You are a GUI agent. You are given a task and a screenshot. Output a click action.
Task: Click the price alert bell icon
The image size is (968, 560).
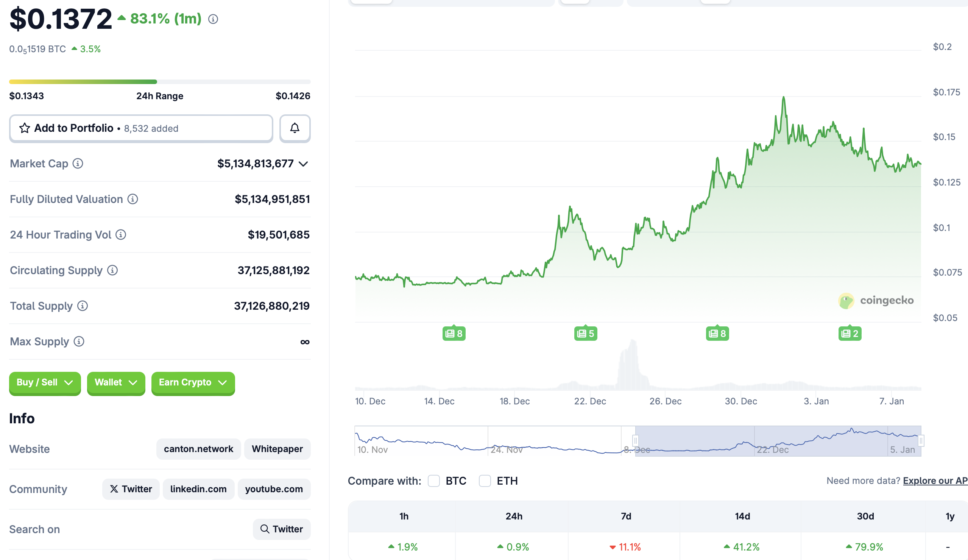295,128
